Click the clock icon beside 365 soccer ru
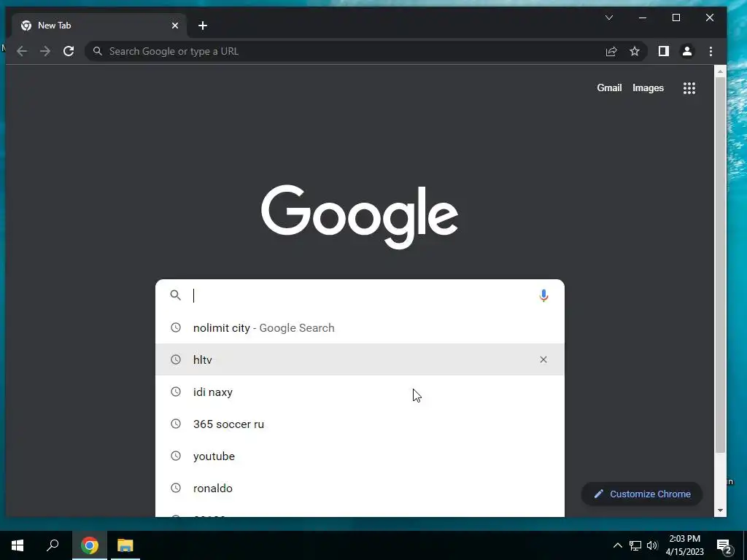 [x=176, y=424]
